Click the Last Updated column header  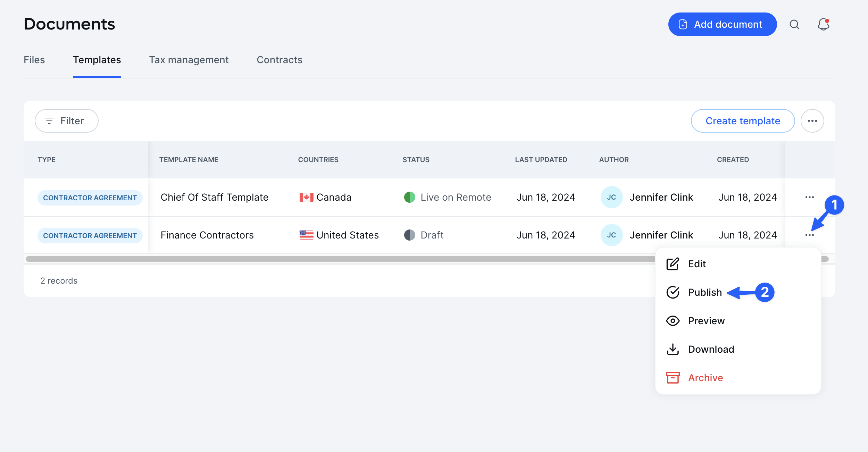pos(541,160)
